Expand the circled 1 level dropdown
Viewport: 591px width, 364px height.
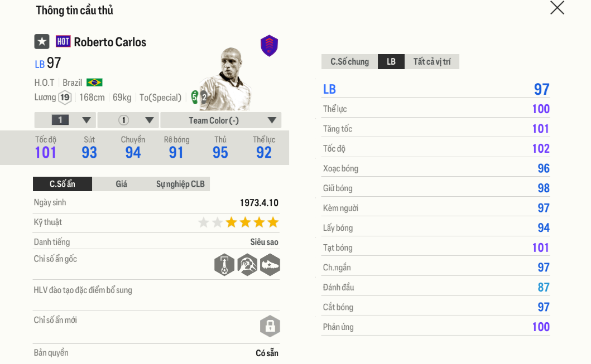click(128, 120)
